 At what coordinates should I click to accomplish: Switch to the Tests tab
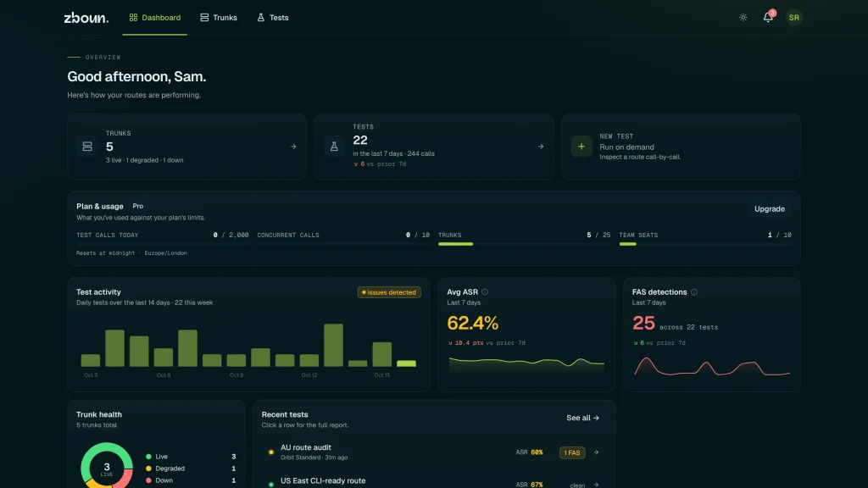pyautogui.click(x=272, y=18)
